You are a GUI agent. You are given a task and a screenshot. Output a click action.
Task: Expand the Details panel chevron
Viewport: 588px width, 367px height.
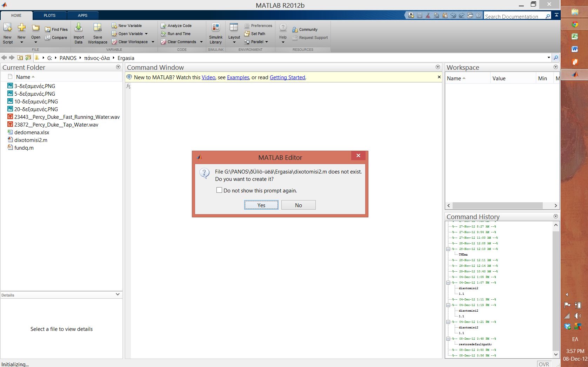(x=118, y=294)
